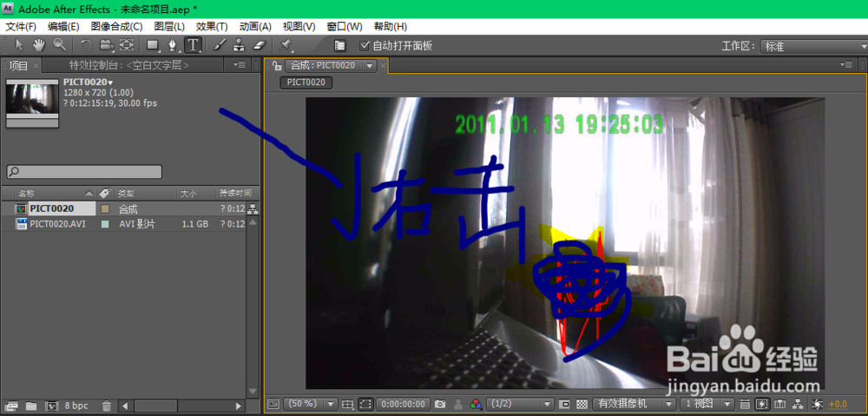Select the Horizontal Type tool
The image size is (868, 416).
click(x=193, y=45)
